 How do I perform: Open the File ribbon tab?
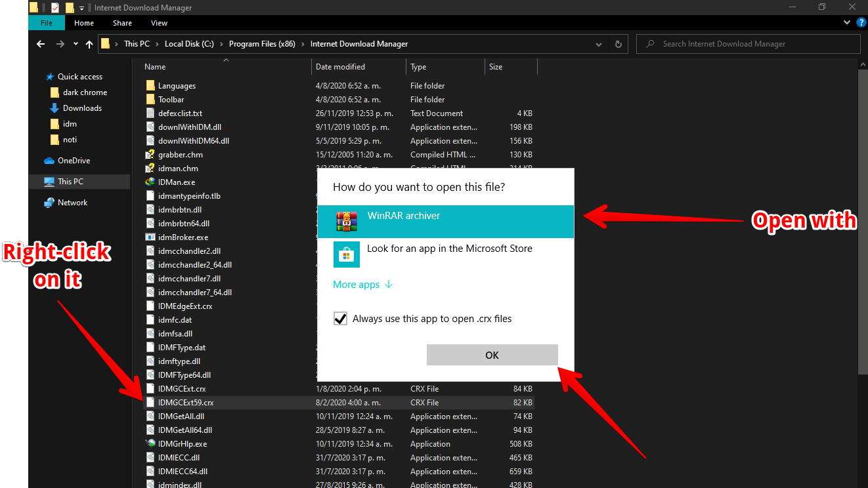(47, 23)
